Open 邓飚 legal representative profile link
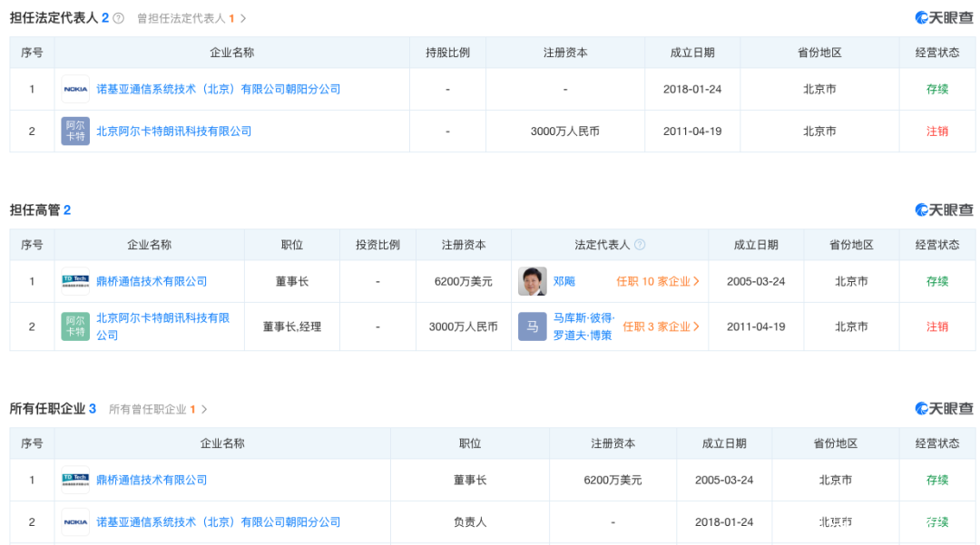The image size is (980, 545). tap(564, 281)
